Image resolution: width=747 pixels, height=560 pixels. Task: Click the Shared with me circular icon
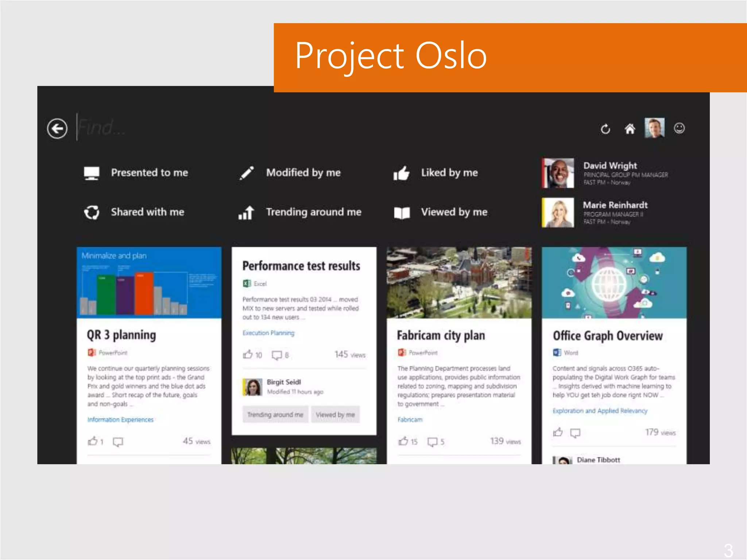point(92,212)
